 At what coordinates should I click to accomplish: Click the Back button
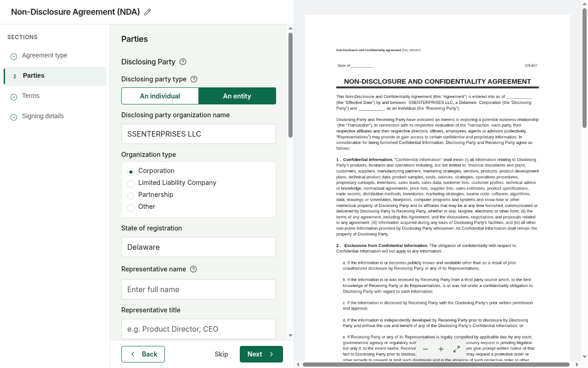tap(143, 354)
